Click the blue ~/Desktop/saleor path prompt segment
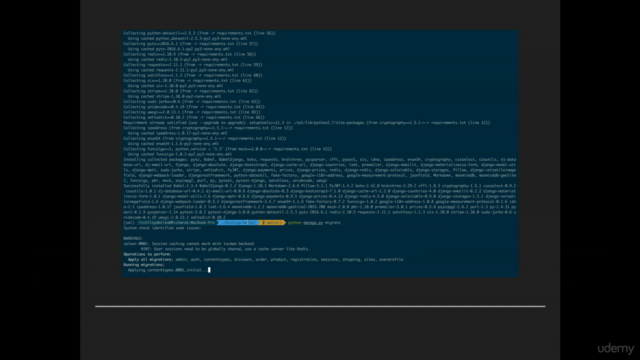The image size is (640, 360). coord(238,222)
